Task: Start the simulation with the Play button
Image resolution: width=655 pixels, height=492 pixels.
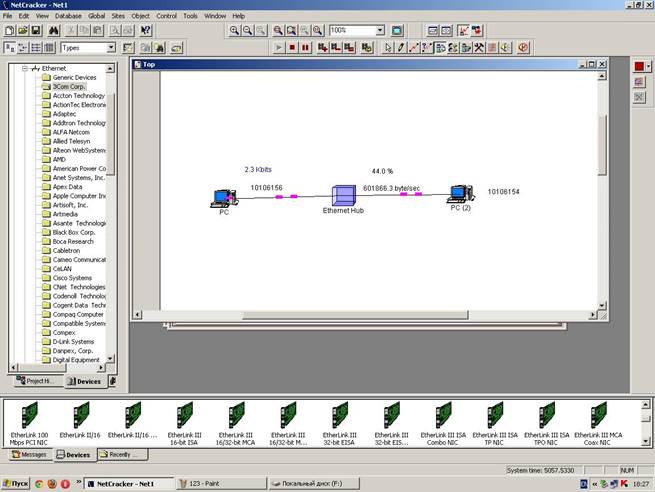Action: 279,48
